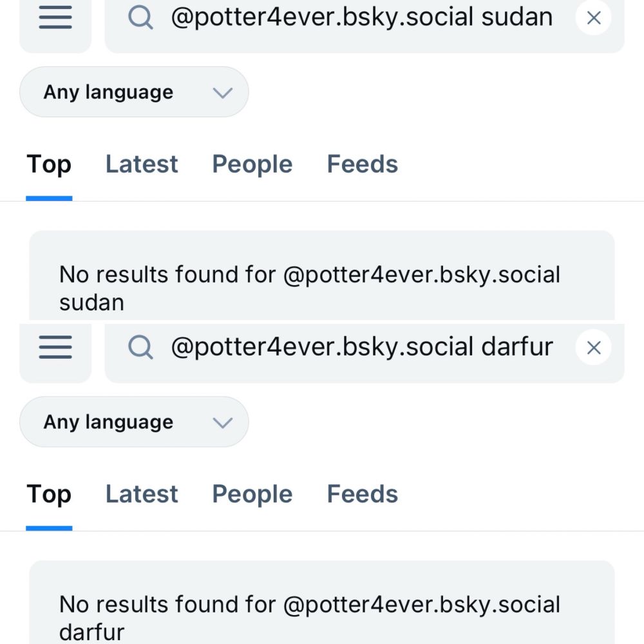
Task: Click the darfur no results message
Action: tap(309, 618)
